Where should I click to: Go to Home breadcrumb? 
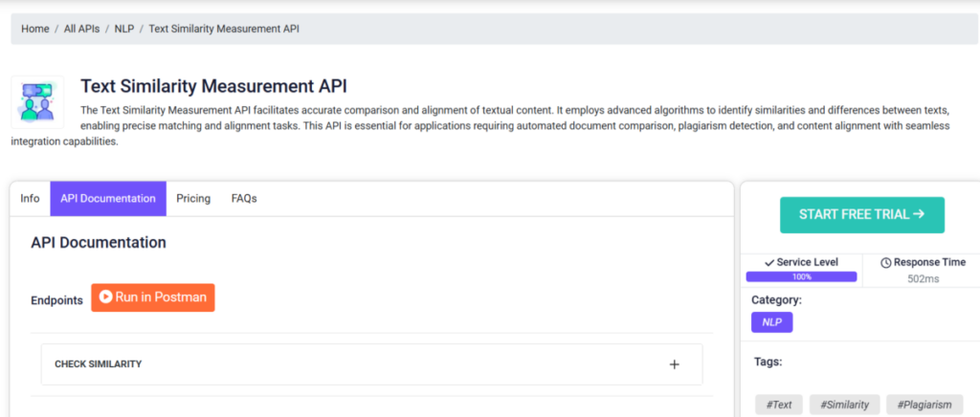(35, 29)
